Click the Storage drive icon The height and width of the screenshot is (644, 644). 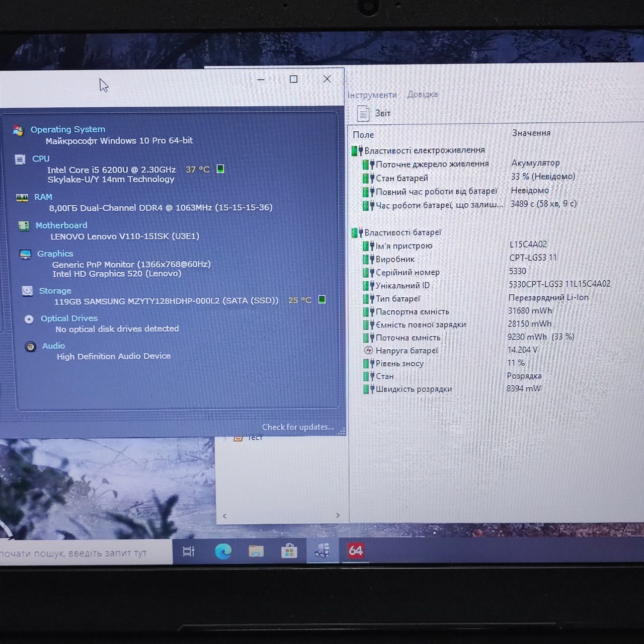coord(27,291)
